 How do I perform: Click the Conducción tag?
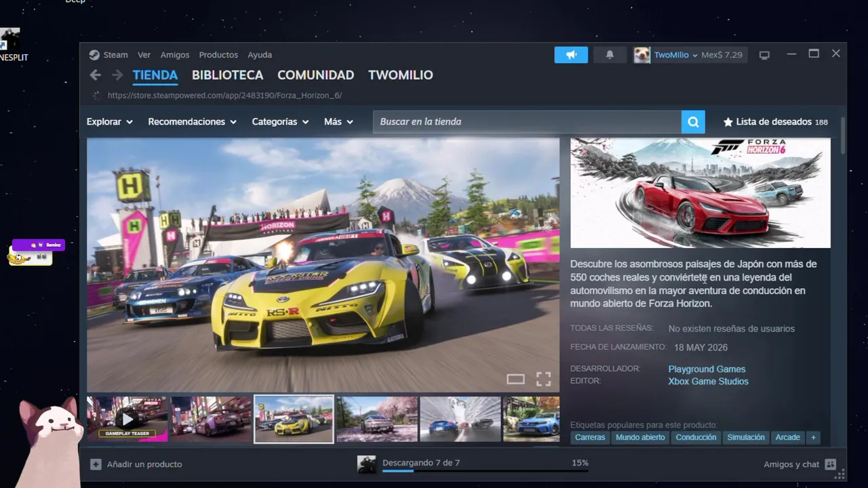click(x=696, y=437)
